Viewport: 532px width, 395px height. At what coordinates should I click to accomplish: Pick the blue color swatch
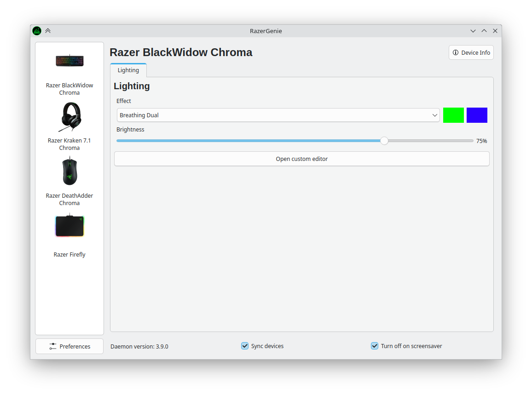(477, 115)
